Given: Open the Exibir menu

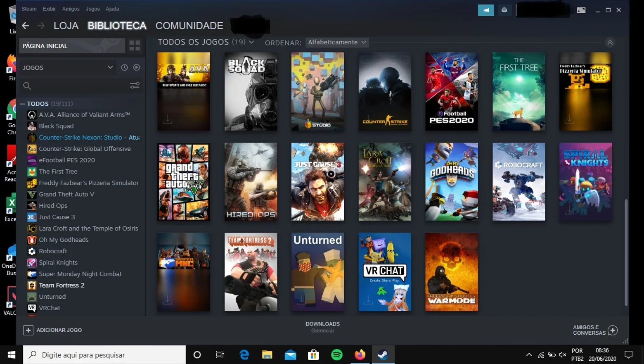Looking at the screenshot, I should (49, 9).
